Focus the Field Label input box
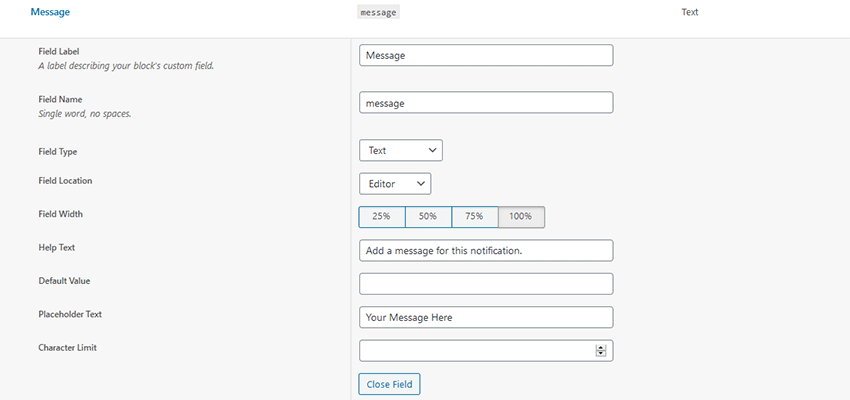This screenshot has height=400, width=850. [x=485, y=55]
